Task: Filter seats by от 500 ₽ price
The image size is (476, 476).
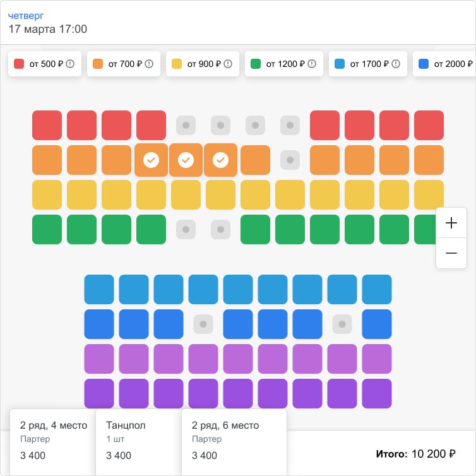Action: click(45, 64)
